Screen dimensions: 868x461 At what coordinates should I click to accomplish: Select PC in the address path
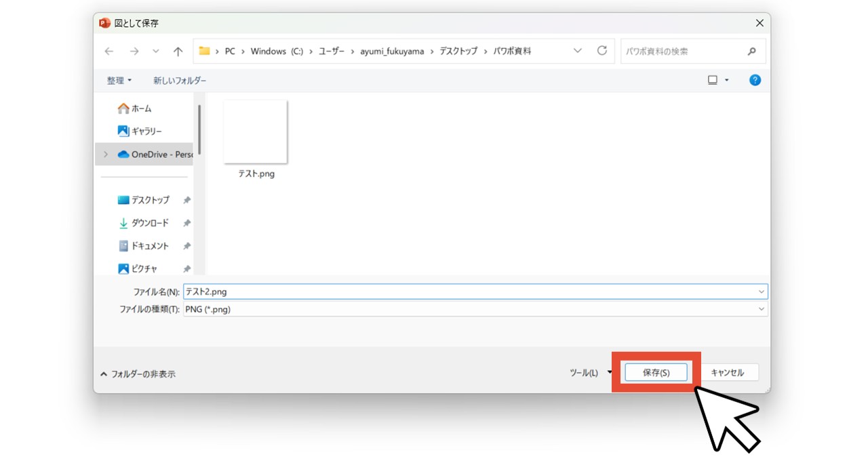click(230, 52)
